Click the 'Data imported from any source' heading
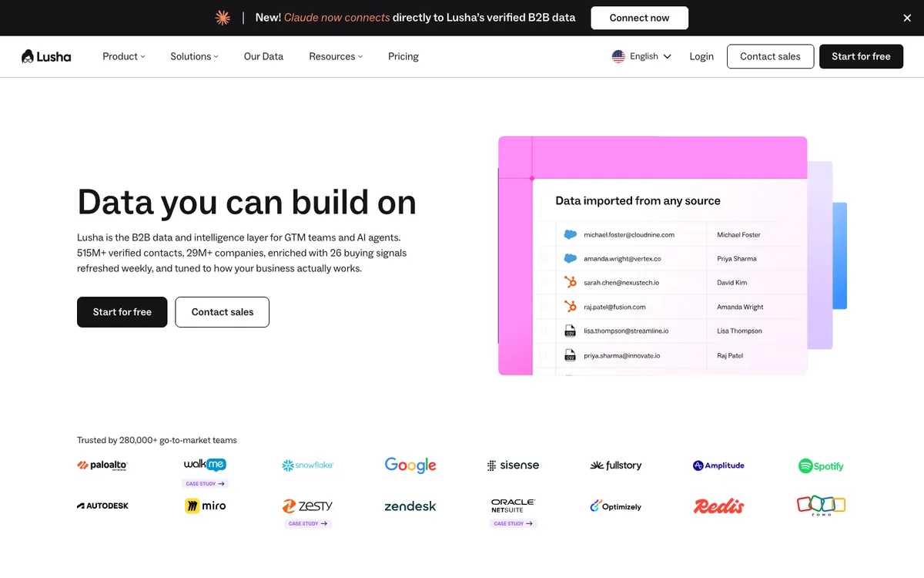This screenshot has height=578, width=924. coord(638,200)
